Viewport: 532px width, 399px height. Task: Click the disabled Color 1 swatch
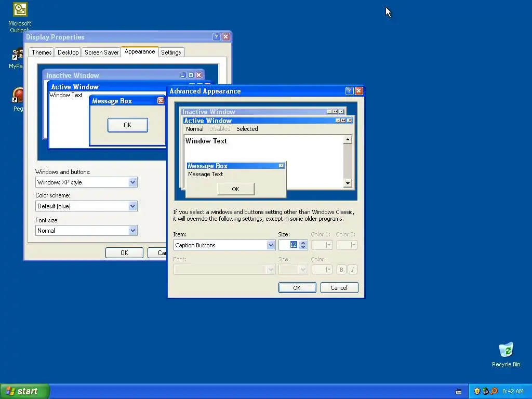click(x=322, y=245)
